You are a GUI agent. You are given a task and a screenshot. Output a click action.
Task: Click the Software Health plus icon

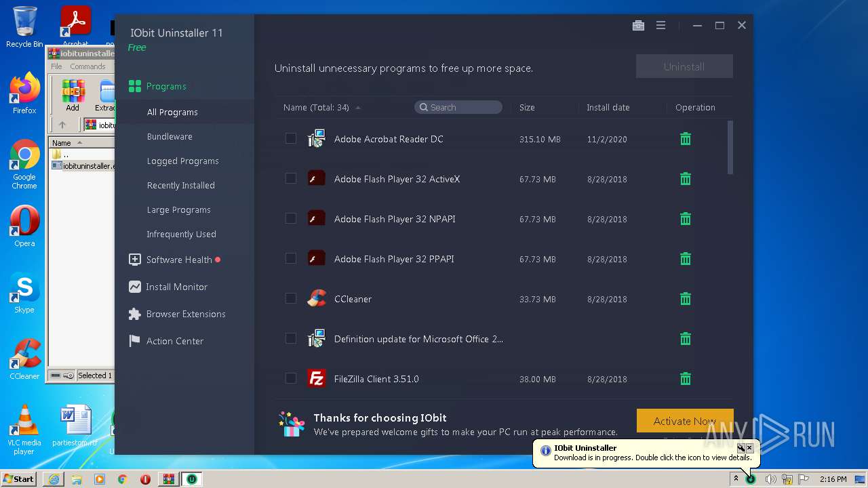coord(134,260)
